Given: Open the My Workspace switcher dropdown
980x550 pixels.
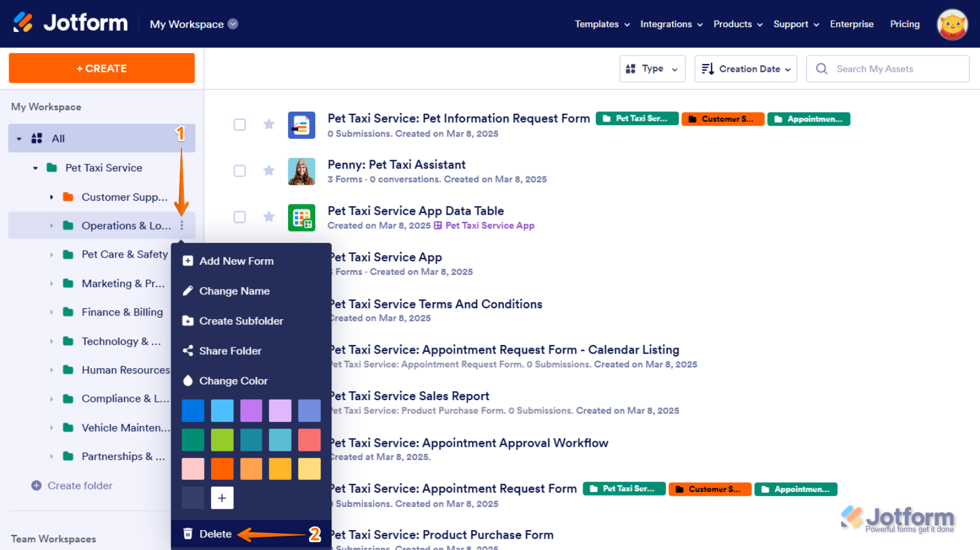Looking at the screenshot, I should point(233,24).
